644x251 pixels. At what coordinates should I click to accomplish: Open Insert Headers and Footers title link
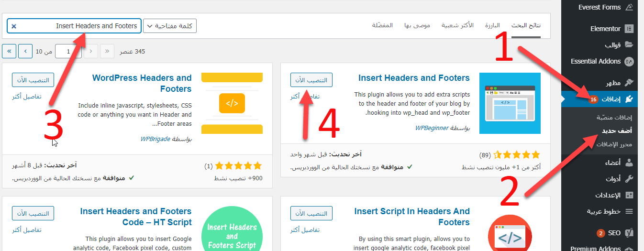click(414, 78)
